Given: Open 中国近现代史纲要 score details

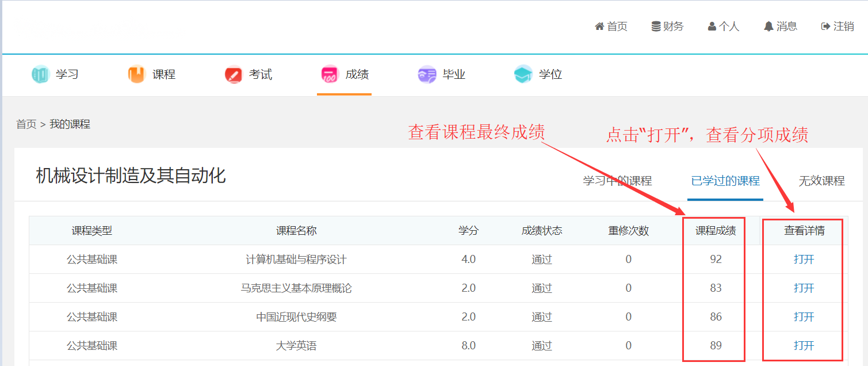Looking at the screenshot, I should coord(804,317).
